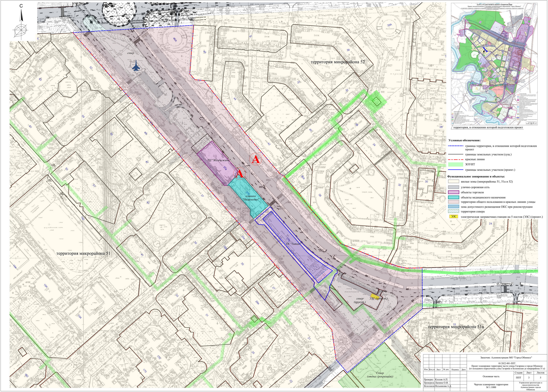Click the hatched сквер territory legend symbol
Screen dimensions: 548x392
[454, 211]
